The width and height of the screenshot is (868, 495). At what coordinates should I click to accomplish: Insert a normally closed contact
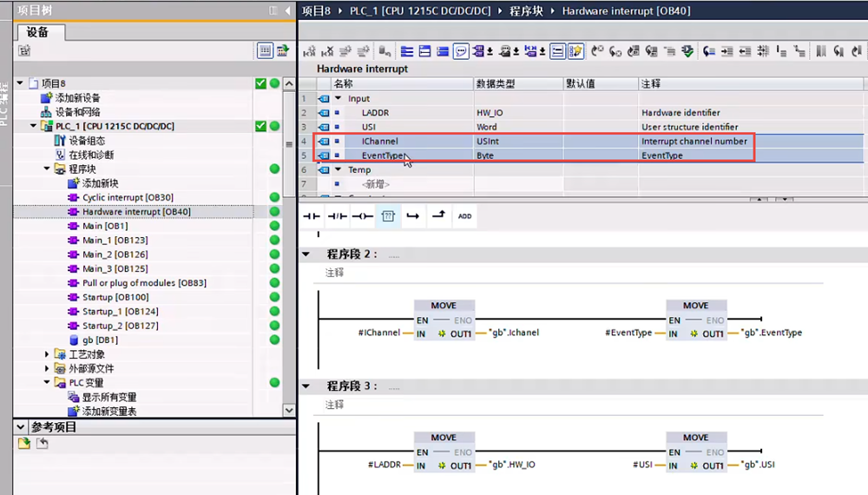(337, 215)
